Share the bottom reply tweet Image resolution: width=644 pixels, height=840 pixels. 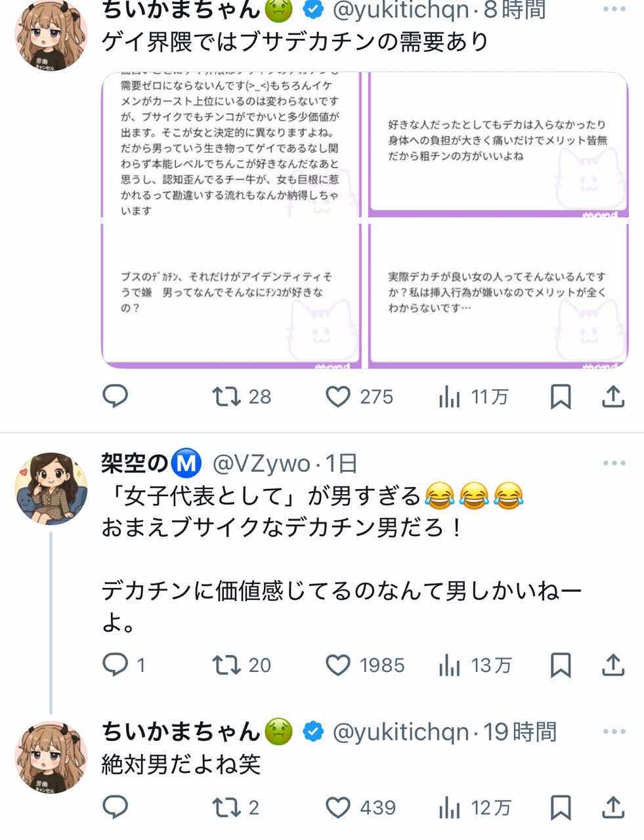click(x=612, y=807)
